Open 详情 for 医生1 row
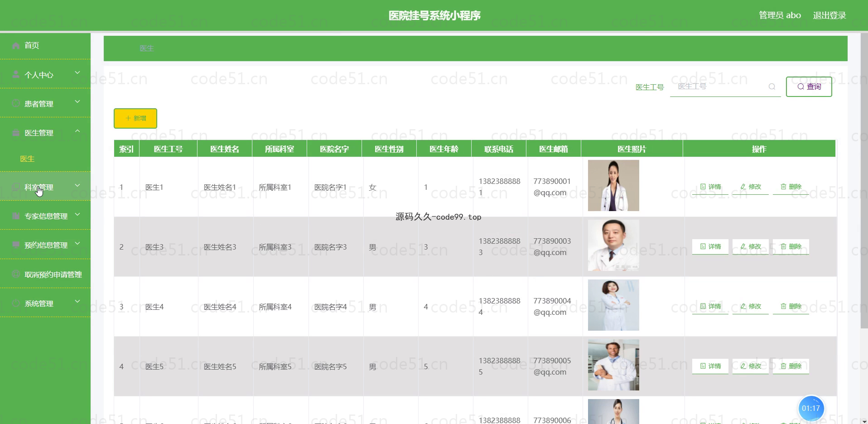This screenshot has width=868, height=424. coord(710,187)
